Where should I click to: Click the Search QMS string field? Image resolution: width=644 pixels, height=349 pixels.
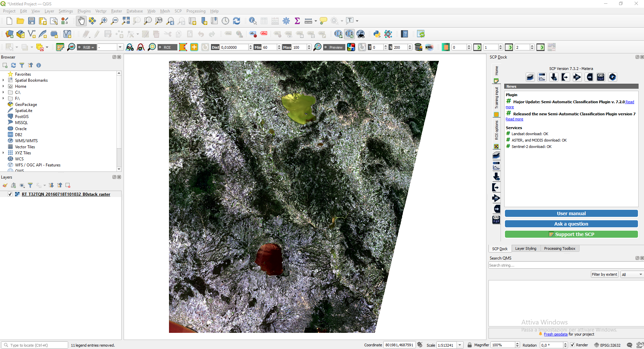pyautogui.click(x=566, y=265)
